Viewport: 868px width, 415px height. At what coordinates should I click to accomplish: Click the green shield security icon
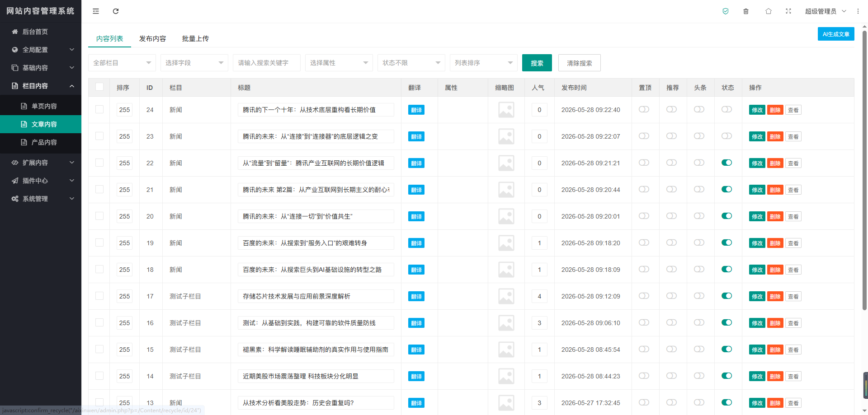pyautogui.click(x=726, y=11)
